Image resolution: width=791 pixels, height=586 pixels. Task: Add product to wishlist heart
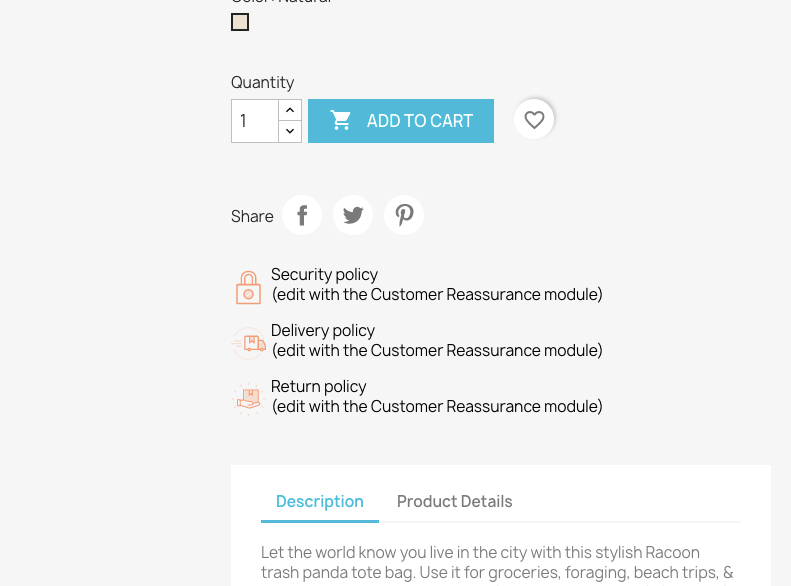(x=534, y=120)
